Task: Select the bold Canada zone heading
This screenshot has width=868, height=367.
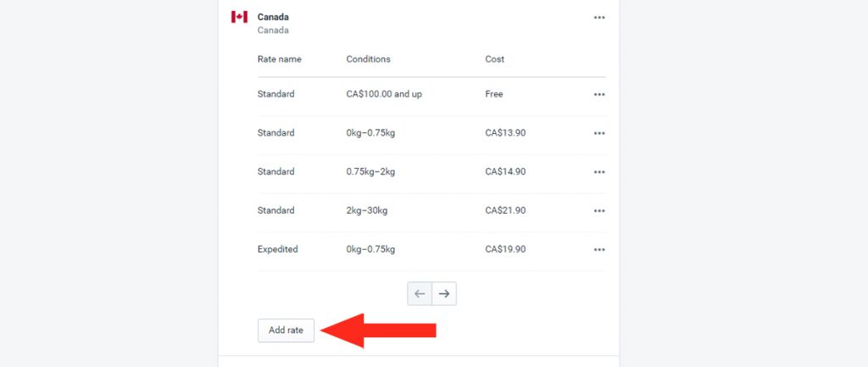Action: point(273,17)
